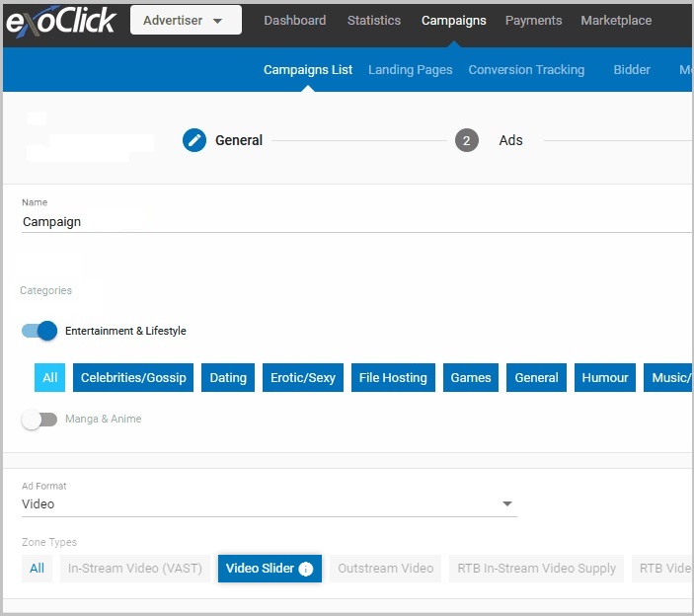Open the Advertiser account type dropdown
This screenshot has width=694, height=616.
click(186, 21)
